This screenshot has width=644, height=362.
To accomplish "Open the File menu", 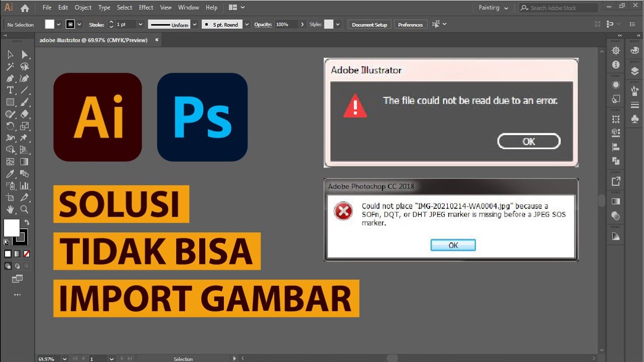I will tap(47, 8).
